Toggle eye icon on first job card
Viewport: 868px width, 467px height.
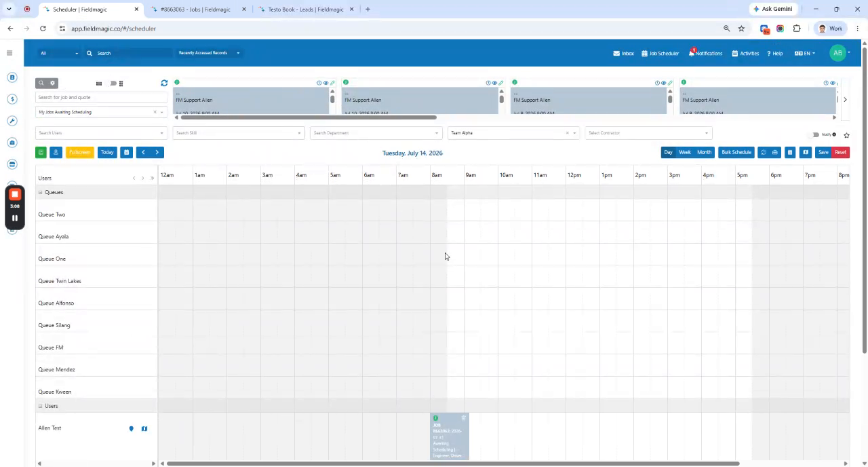point(325,83)
